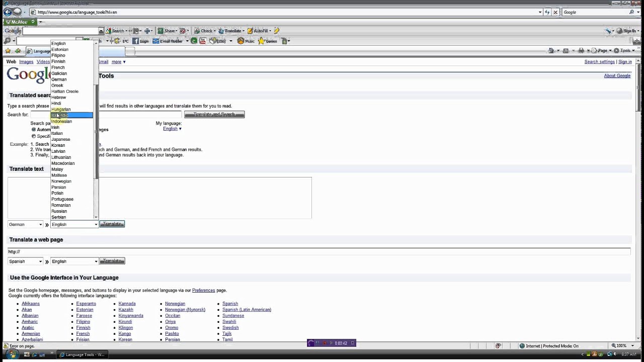The height and width of the screenshot is (362, 644).
Task: Click the Games star icon
Action: [x=268, y=41]
